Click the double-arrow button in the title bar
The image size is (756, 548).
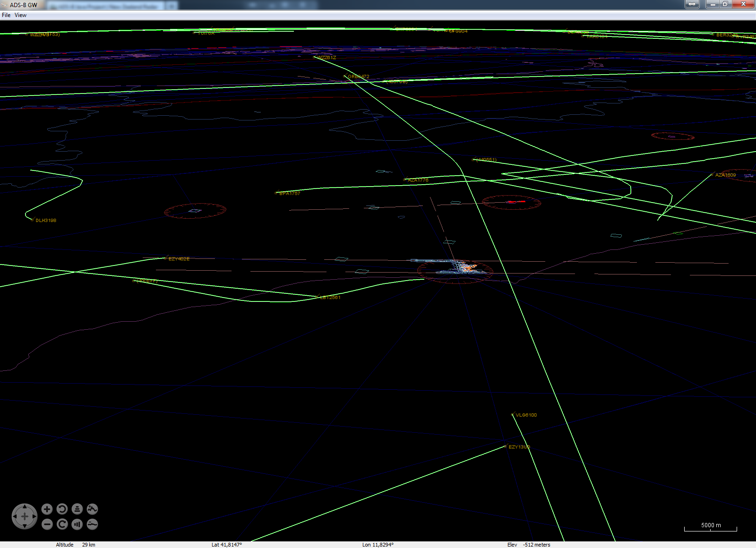[x=692, y=4]
